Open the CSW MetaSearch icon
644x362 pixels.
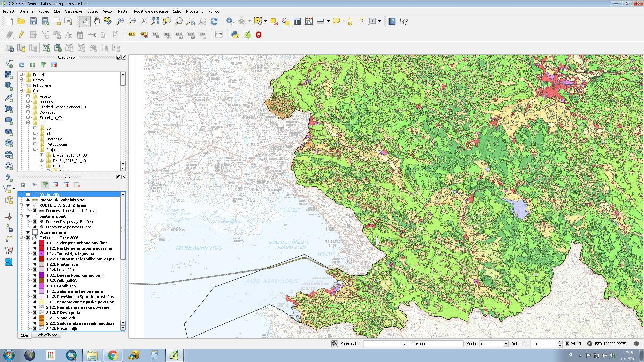(x=219, y=35)
